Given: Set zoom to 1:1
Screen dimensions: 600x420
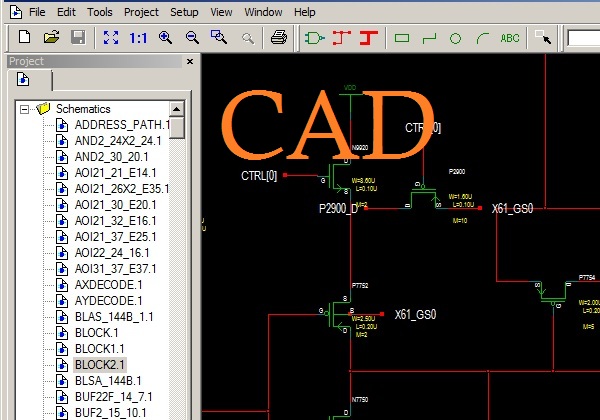Looking at the screenshot, I should 138,38.
